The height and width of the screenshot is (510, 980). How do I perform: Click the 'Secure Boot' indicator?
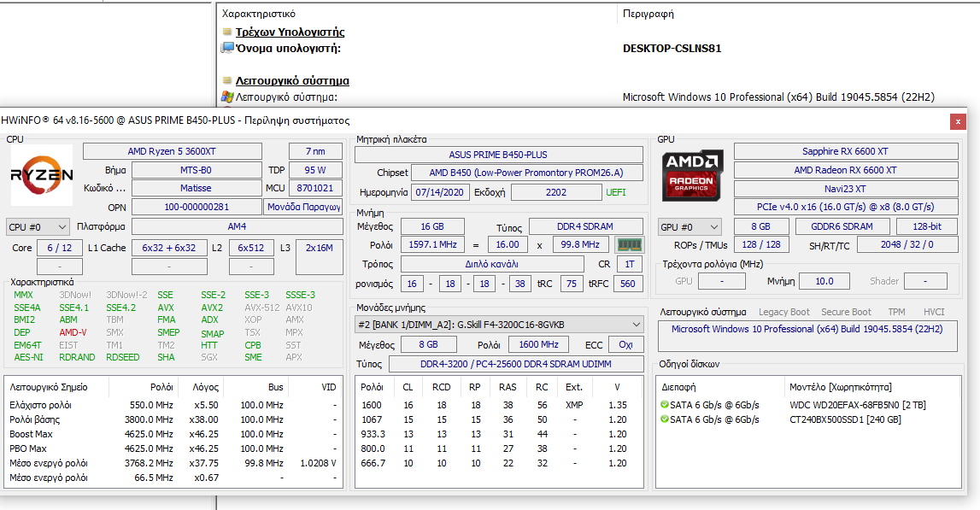click(x=846, y=312)
